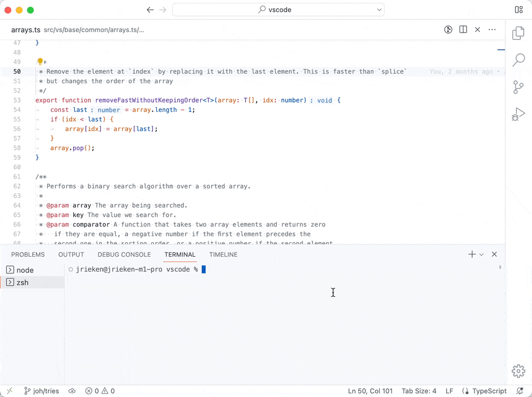Screen dimensions: 532x397
Task: Toggle fold for removeFastWithoutKeepingOrder function
Action: pyautogui.click(x=28, y=100)
